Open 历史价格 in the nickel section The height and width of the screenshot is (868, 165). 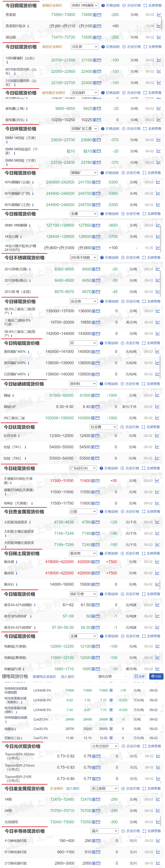coord(131,214)
